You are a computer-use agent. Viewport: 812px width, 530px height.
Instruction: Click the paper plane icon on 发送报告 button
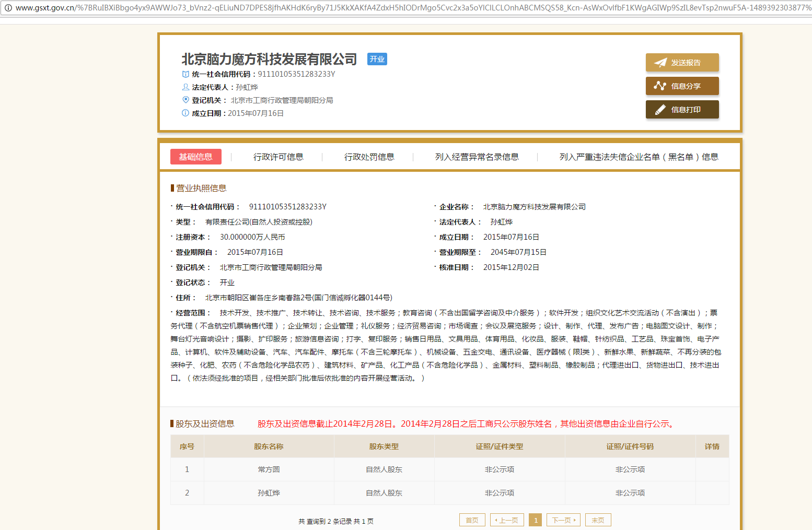(662, 62)
